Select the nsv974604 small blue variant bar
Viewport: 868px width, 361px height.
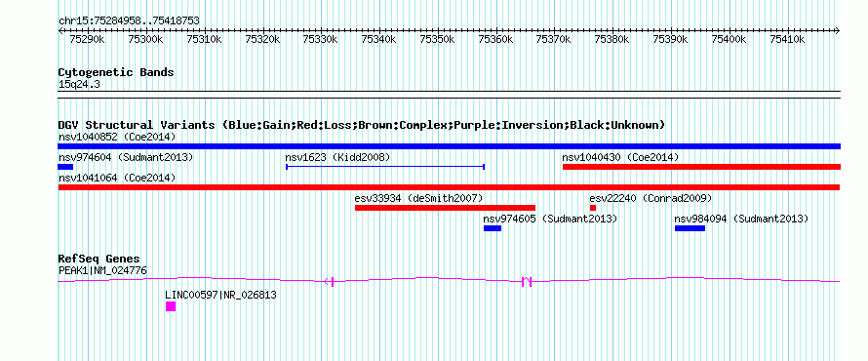coord(65,167)
